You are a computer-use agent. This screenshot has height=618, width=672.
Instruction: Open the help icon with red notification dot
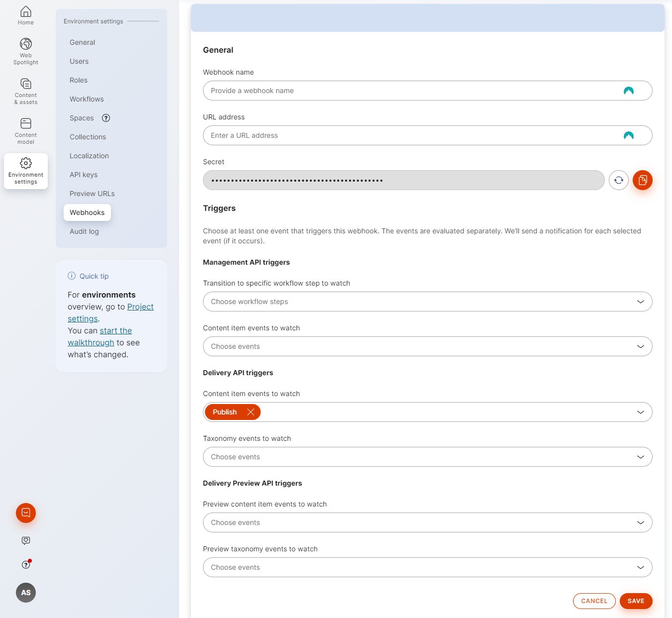(25, 564)
